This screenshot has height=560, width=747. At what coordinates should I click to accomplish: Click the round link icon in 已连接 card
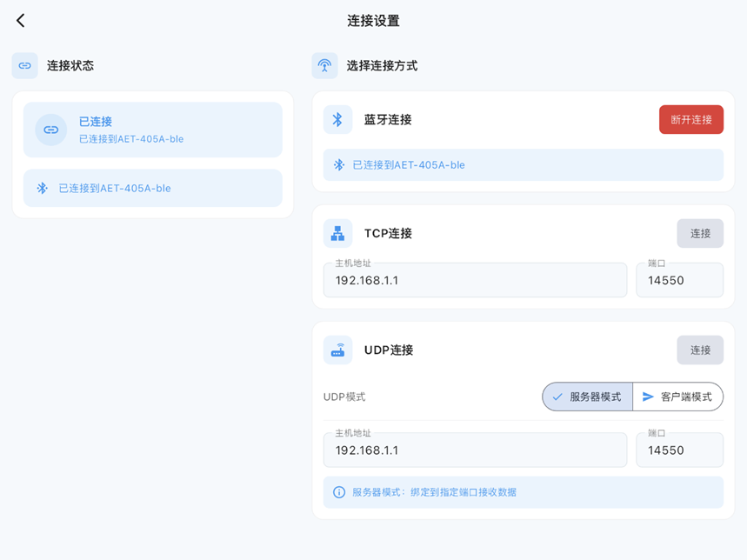coord(51,130)
